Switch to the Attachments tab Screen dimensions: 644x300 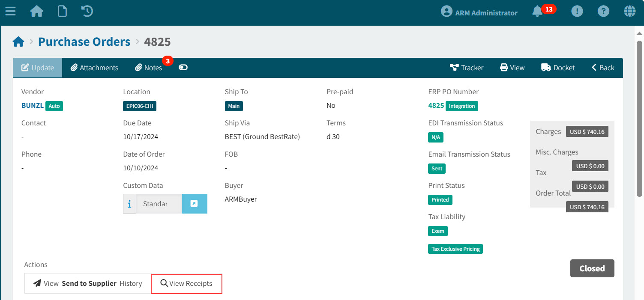pyautogui.click(x=95, y=68)
